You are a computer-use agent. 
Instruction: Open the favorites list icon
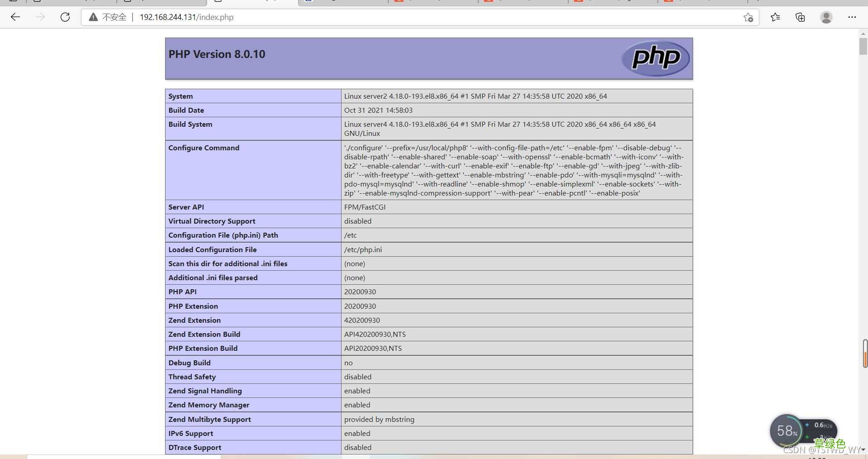[x=775, y=17]
